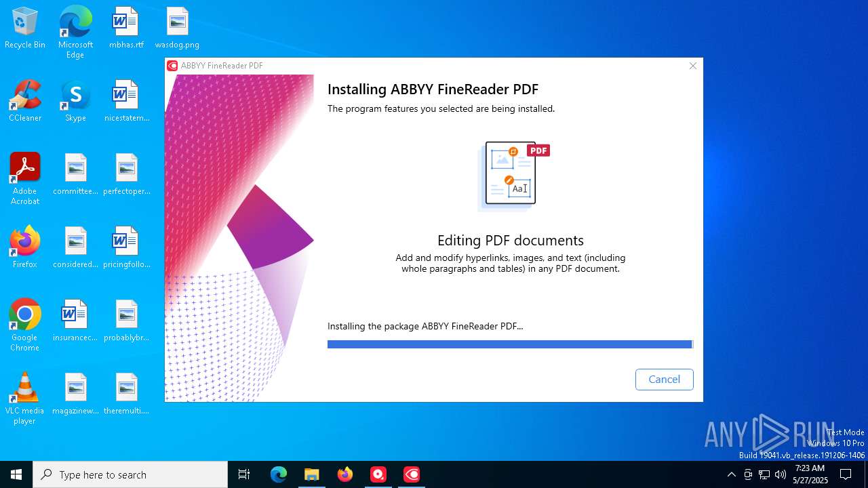Click the ABBYY logo in installer title bar

172,66
